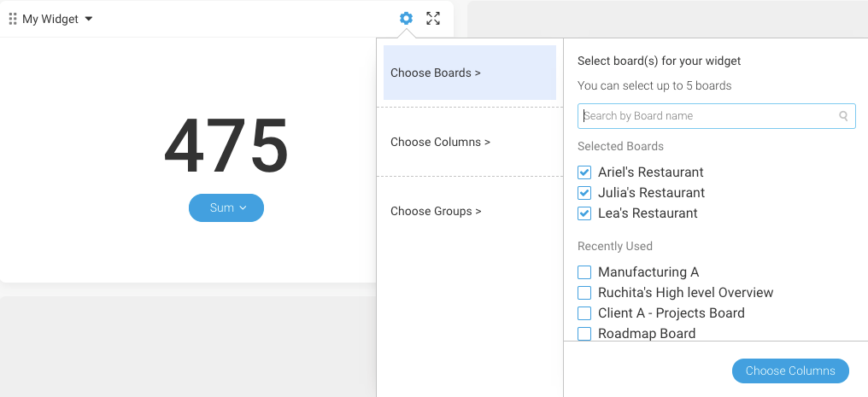The image size is (868, 397).
Task: Go to the Choose Columns menu item
Action: [x=469, y=142]
